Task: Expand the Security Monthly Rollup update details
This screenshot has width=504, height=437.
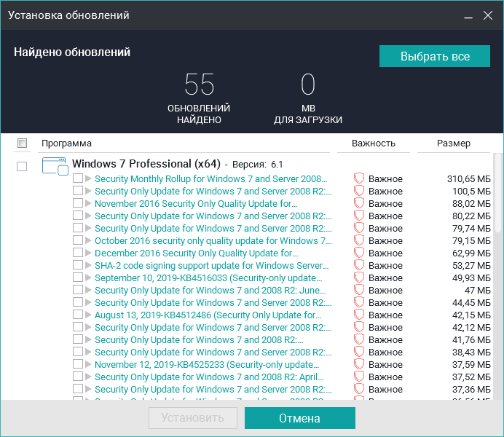Action: click(88, 178)
